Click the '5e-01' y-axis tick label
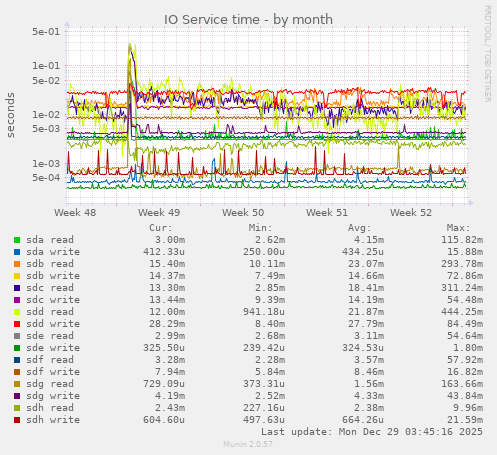The height and width of the screenshot is (455, 497). tap(46, 32)
